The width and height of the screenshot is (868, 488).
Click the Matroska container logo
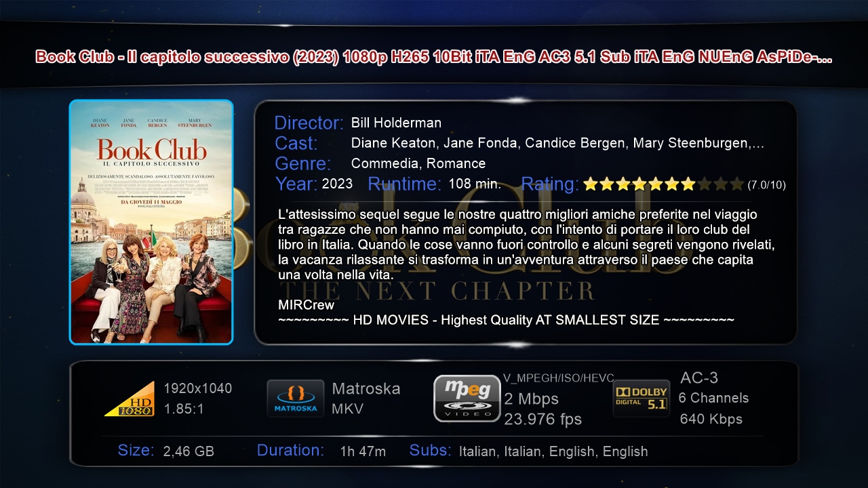coord(295,398)
